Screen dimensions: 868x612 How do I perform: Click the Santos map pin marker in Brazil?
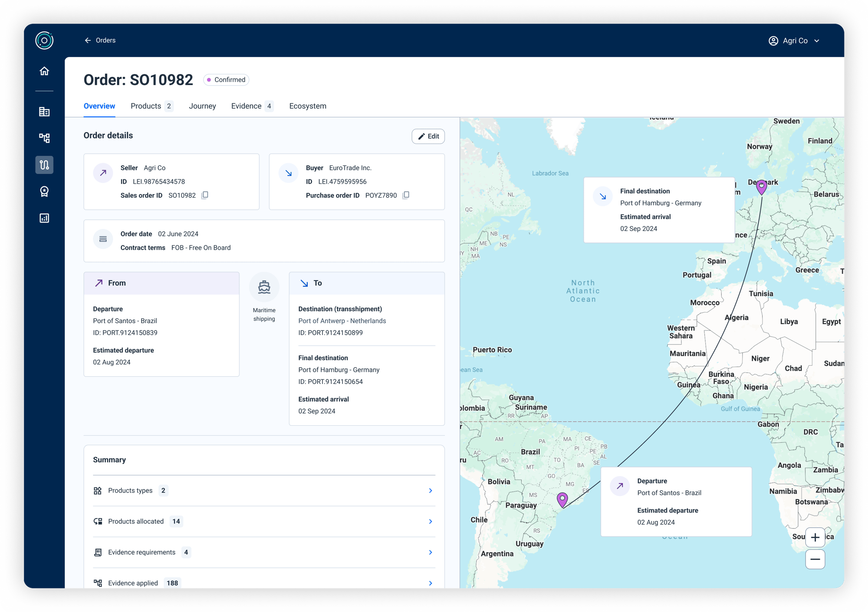562,500
